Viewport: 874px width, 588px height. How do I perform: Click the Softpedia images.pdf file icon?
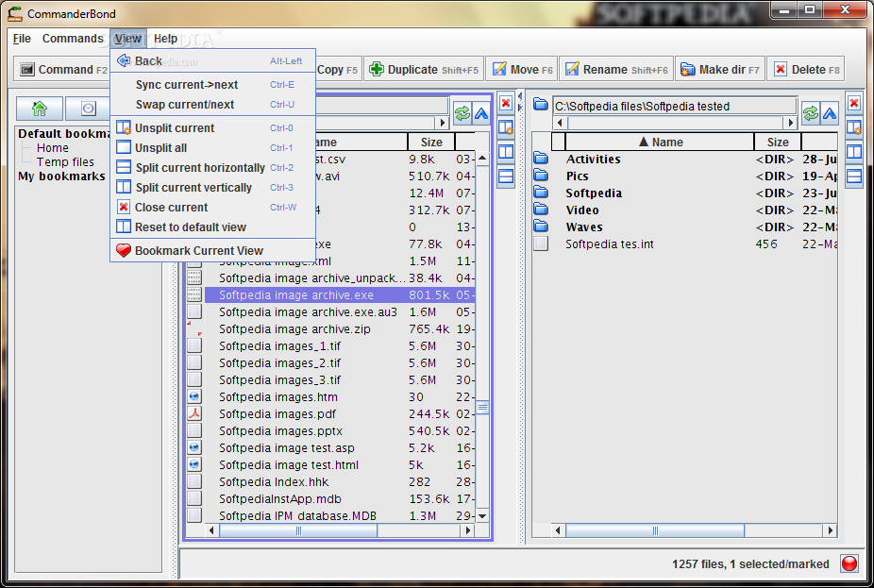pyautogui.click(x=194, y=413)
